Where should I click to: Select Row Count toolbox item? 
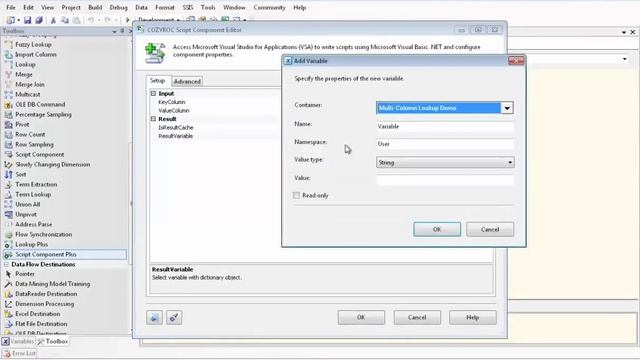pyautogui.click(x=30, y=134)
